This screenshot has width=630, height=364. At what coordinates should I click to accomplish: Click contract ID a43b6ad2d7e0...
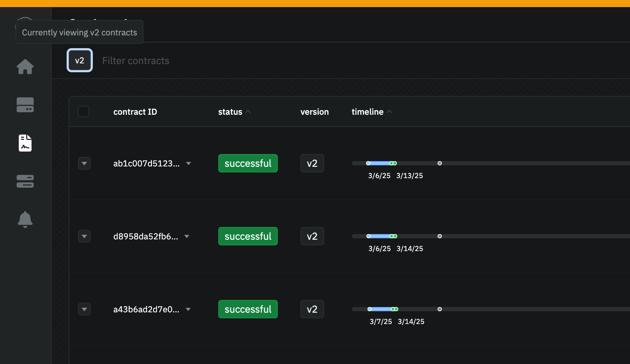coord(146,309)
